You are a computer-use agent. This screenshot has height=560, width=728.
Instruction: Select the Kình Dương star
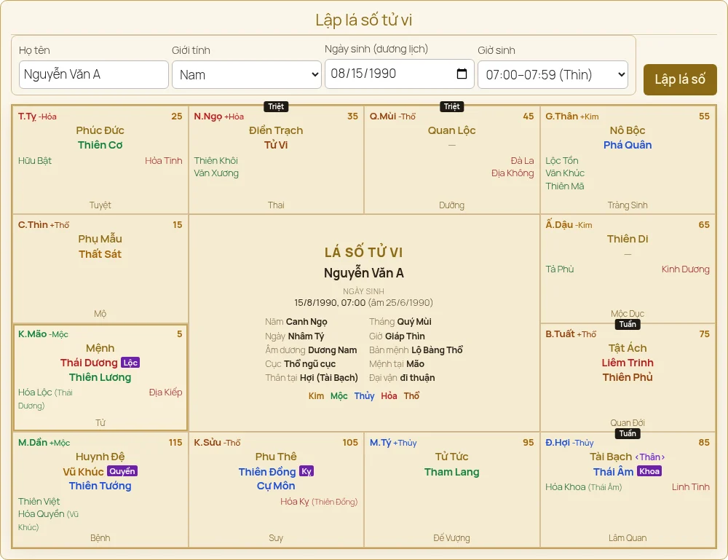coord(685,269)
